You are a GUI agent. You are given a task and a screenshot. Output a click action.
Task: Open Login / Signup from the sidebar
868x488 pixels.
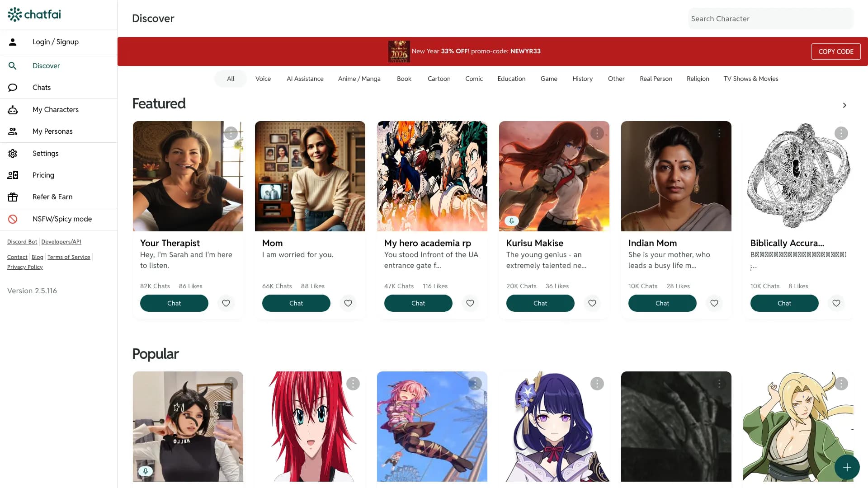pos(58,42)
